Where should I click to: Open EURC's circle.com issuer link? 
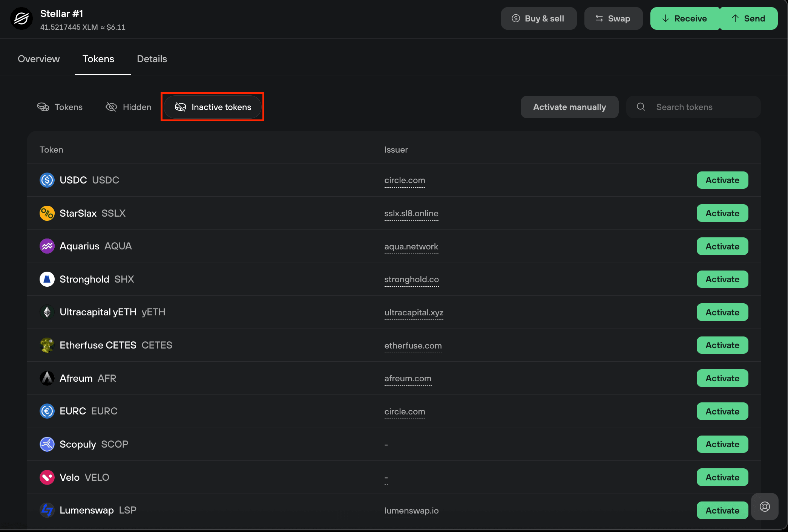[405, 412]
